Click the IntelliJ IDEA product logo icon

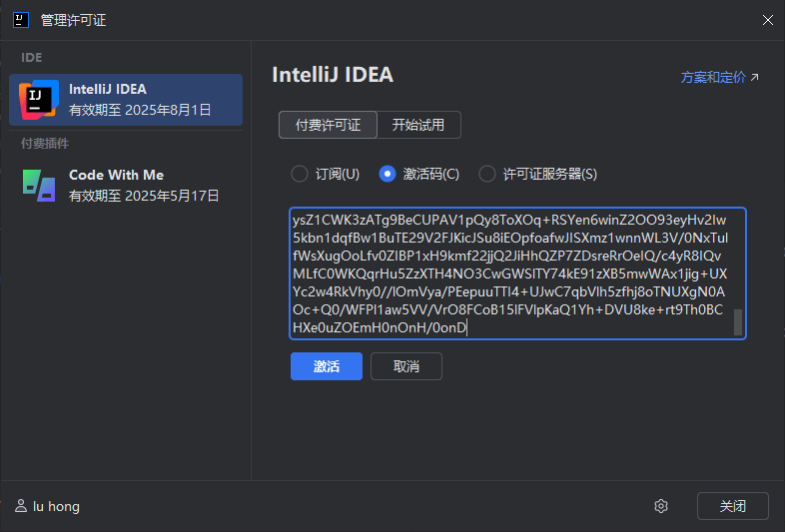pyautogui.click(x=39, y=99)
